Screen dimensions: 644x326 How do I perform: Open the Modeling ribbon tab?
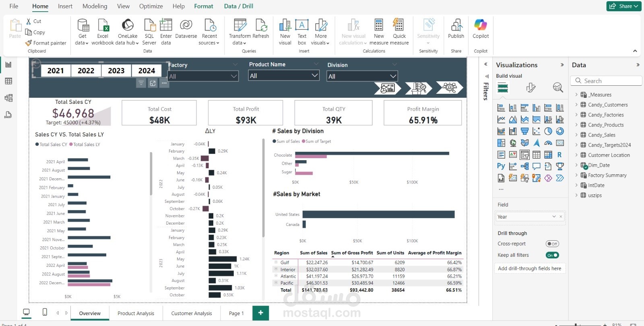point(95,6)
